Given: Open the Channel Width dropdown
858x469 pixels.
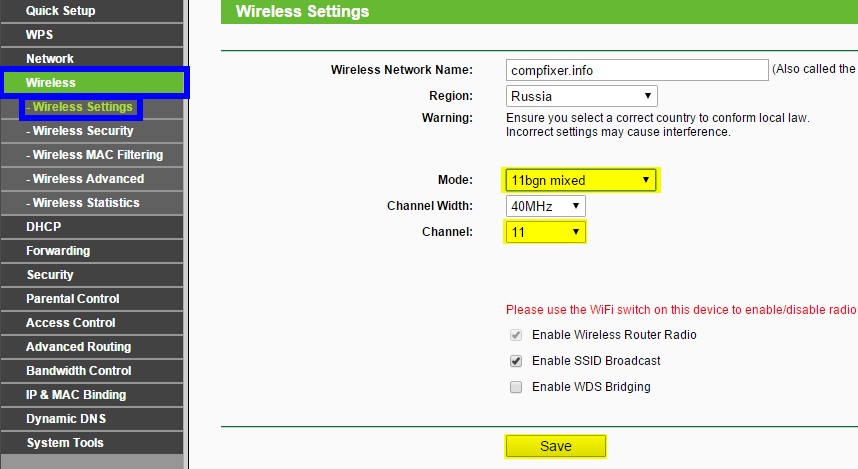Looking at the screenshot, I should [x=545, y=206].
